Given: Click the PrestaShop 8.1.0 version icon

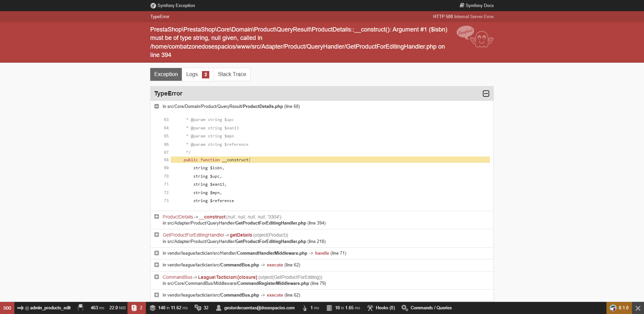Looking at the screenshot, I should [613, 308].
